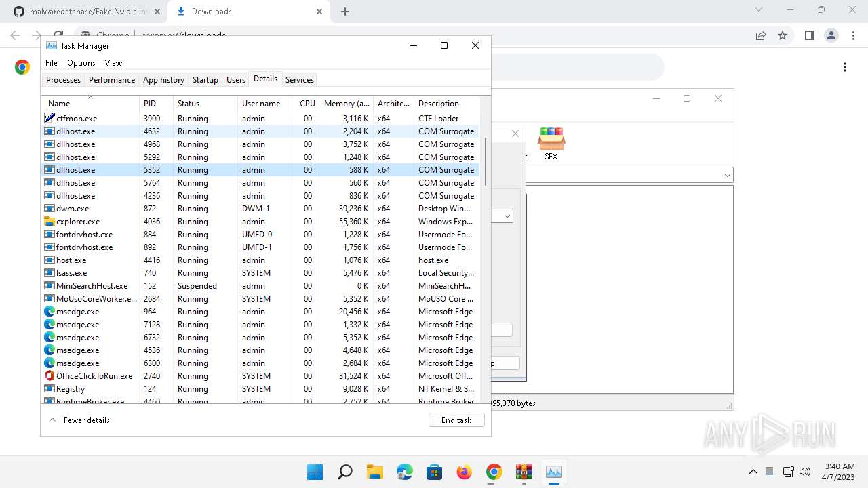The height and width of the screenshot is (488, 868).
Task: Switch to the Services tab
Action: tap(300, 80)
